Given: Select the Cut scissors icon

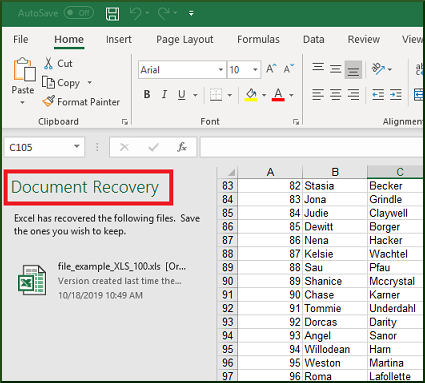Looking at the screenshot, I should [48, 63].
